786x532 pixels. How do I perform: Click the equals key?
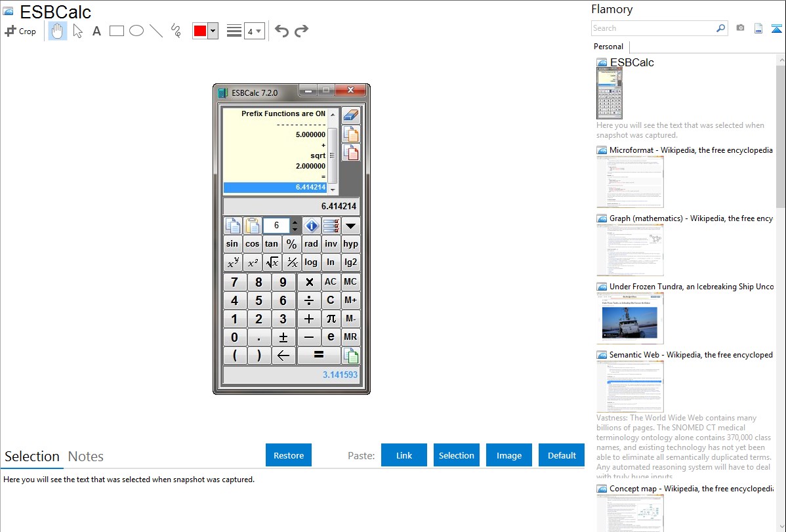tap(319, 356)
